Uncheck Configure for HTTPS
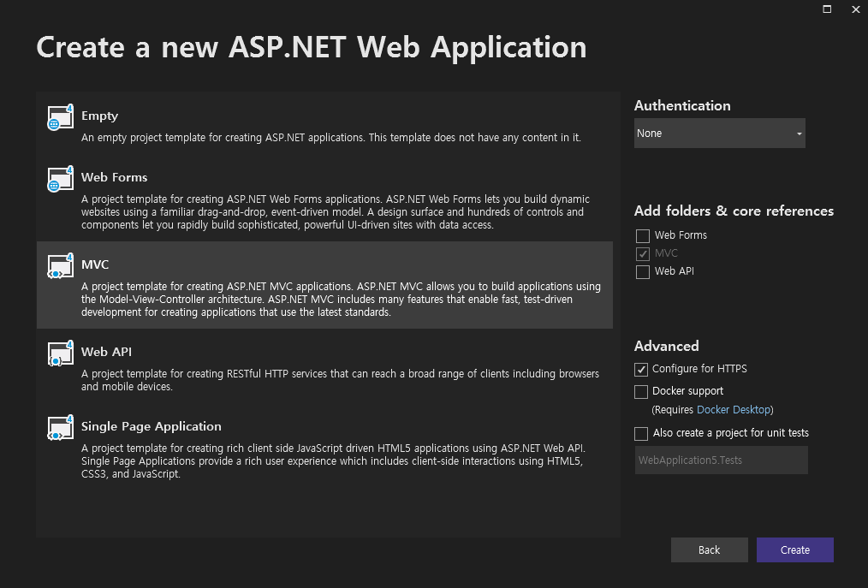This screenshot has height=588, width=868. click(x=641, y=369)
